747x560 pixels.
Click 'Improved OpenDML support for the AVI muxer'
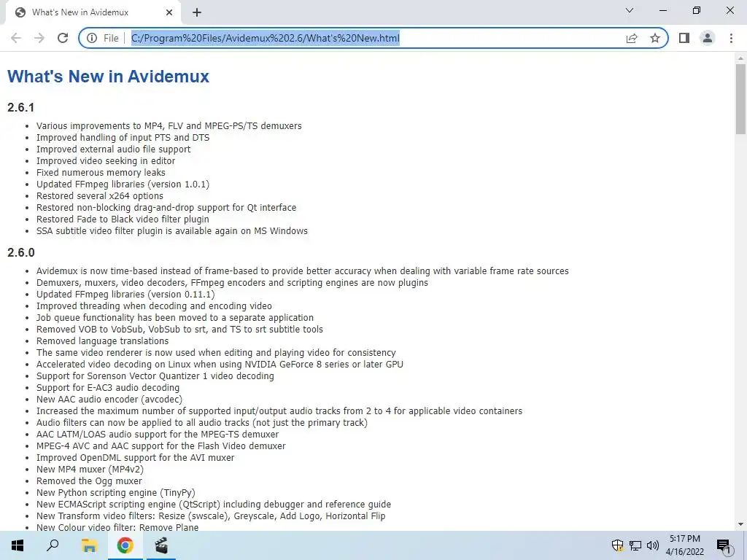[x=135, y=458]
